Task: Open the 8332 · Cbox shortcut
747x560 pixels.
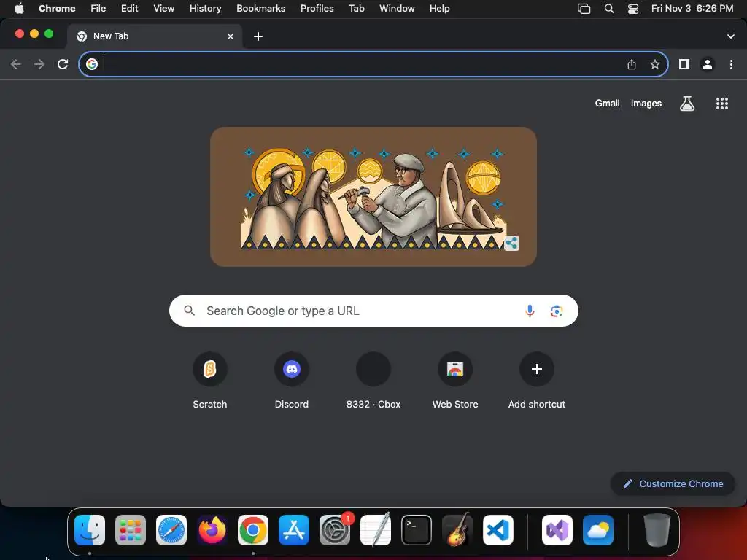Action: pyautogui.click(x=373, y=381)
